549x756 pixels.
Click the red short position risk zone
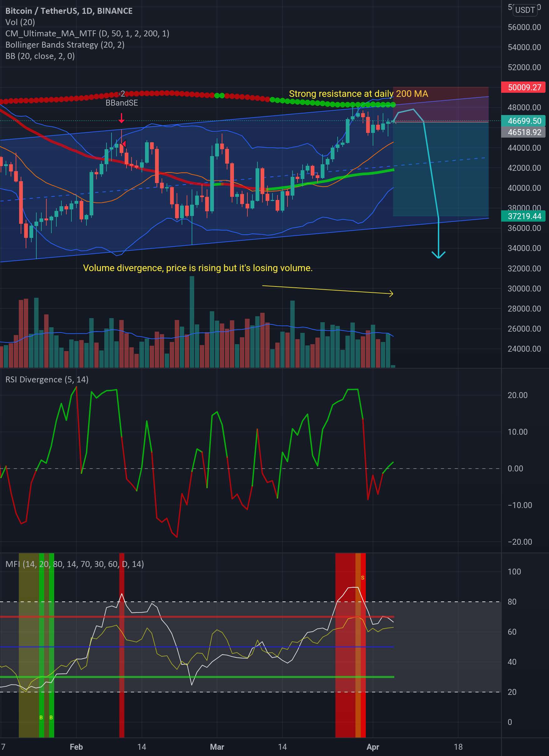coord(441,105)
